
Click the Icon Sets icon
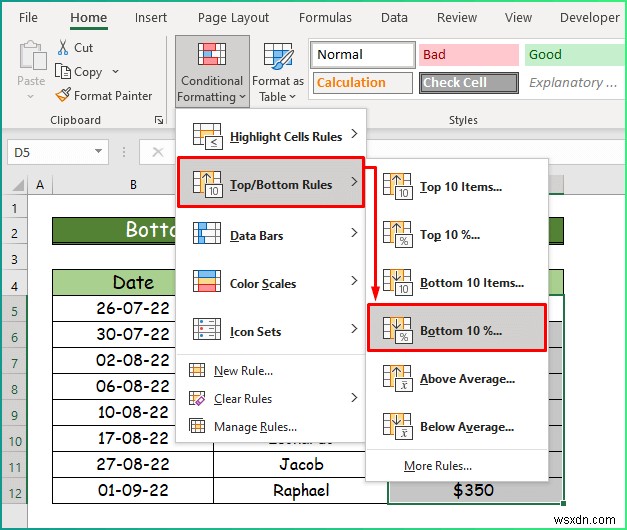pyautogui.click(x=207, y=329)
